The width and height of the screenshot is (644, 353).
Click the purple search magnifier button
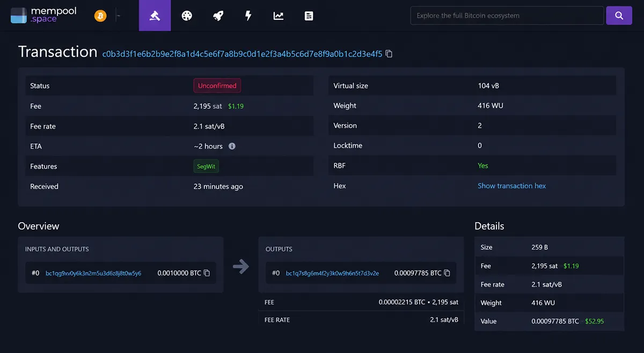(x=619, y=16)
